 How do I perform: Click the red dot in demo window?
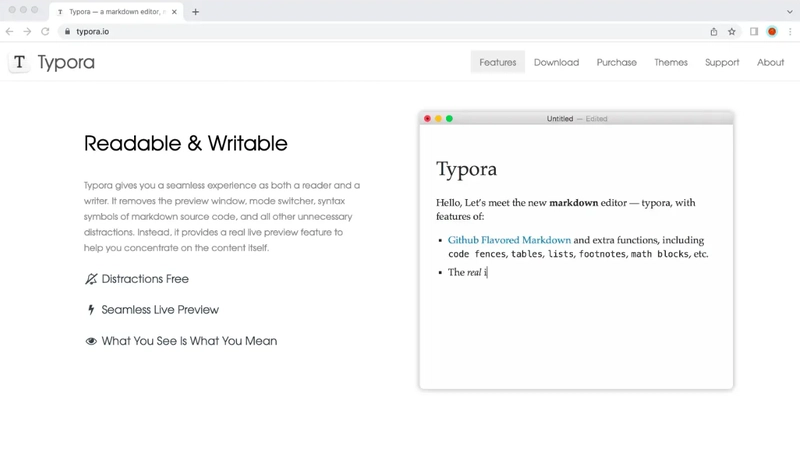[x=428, y=118]
